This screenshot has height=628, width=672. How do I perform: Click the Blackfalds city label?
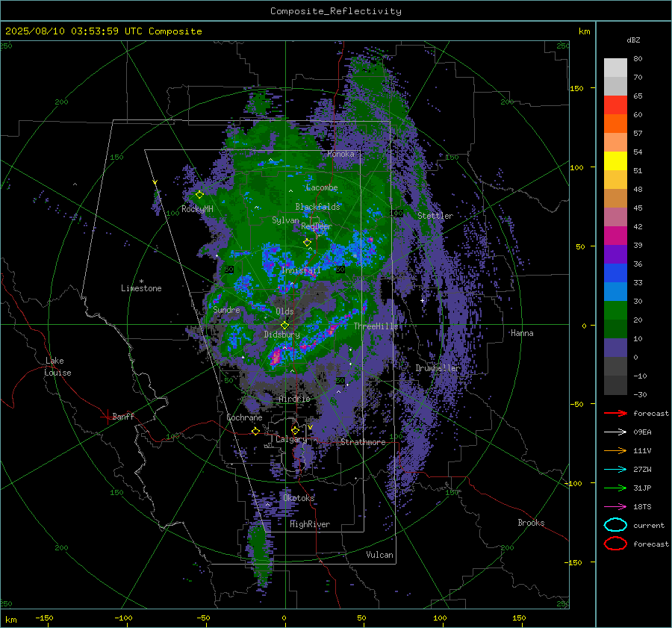point(317,207)
